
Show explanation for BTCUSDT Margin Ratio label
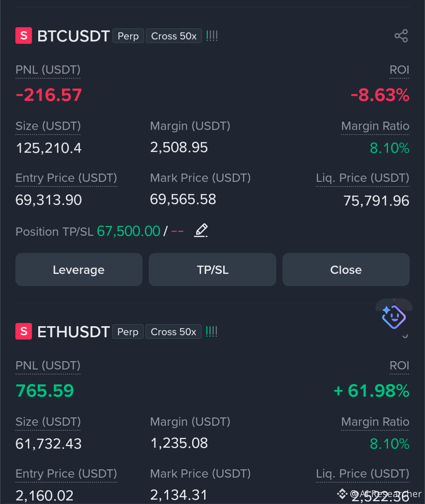375,126
